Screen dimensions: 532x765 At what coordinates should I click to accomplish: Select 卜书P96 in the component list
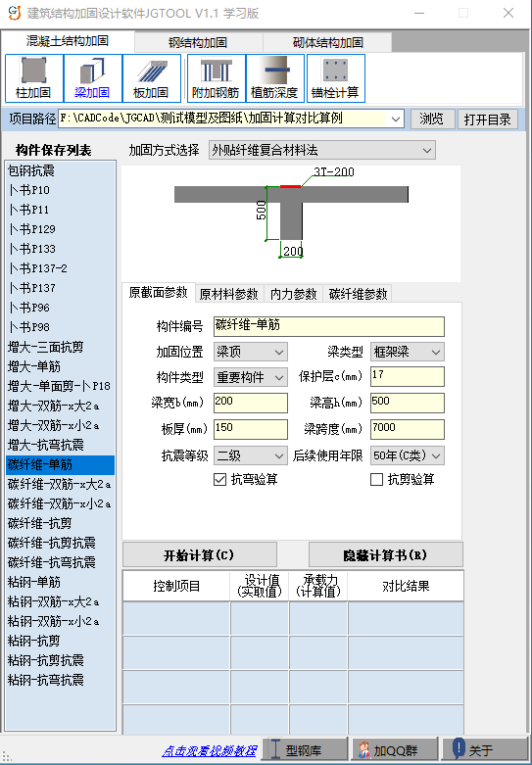pos(60,308)
